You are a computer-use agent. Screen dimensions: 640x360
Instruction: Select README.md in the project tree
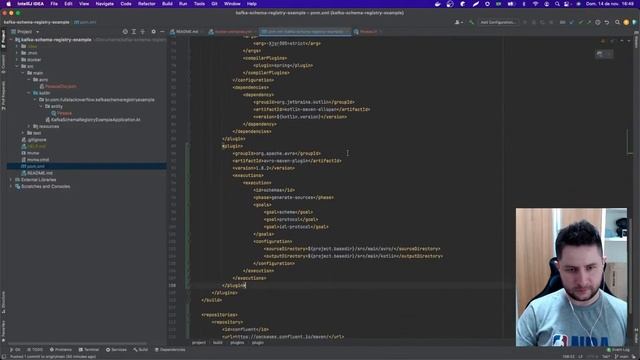point(37,173)
